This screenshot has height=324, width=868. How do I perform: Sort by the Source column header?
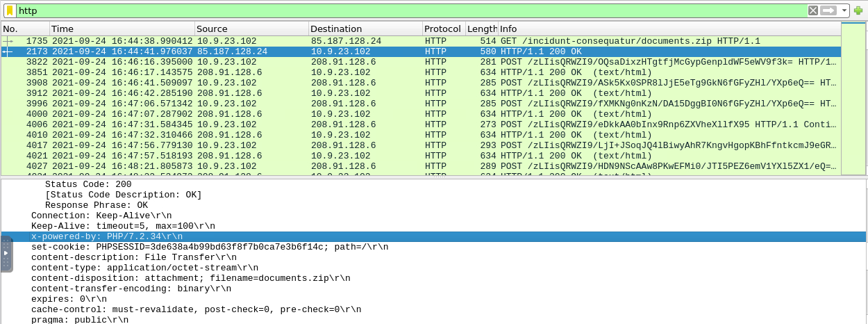click(x=251, y=29)
